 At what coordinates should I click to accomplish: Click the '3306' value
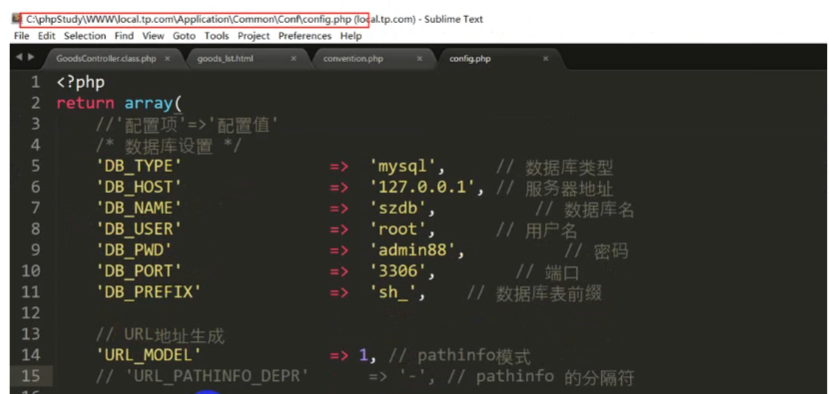(399, 271)
